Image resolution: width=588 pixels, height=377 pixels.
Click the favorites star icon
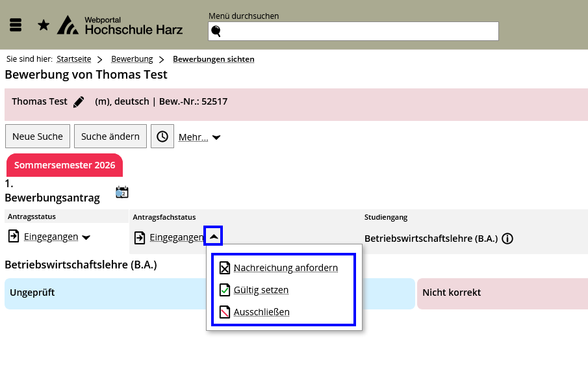tap(44, 25)
